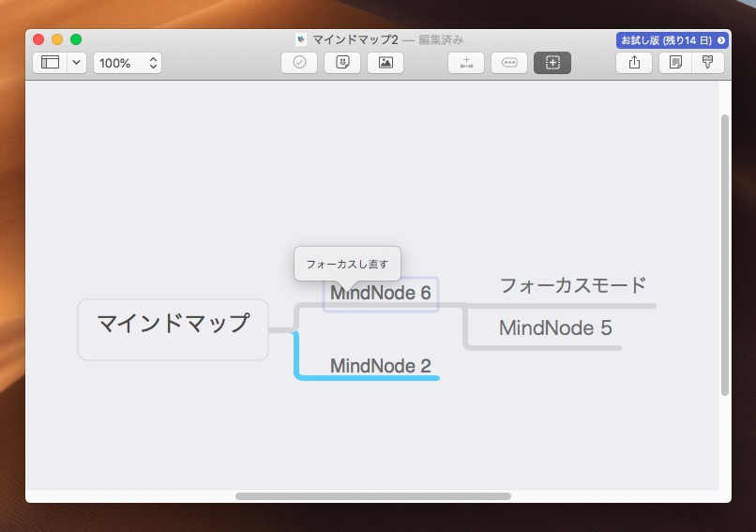Click the add image toolbar icon
The image size is (756, 532).
tap(386, 63)
